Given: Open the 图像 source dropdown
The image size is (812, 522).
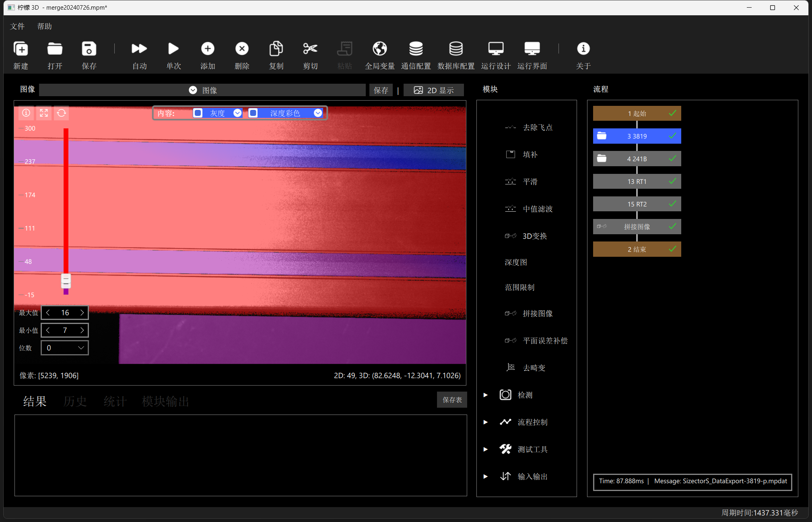Looking at the screenshot, I should coord(202,90).
